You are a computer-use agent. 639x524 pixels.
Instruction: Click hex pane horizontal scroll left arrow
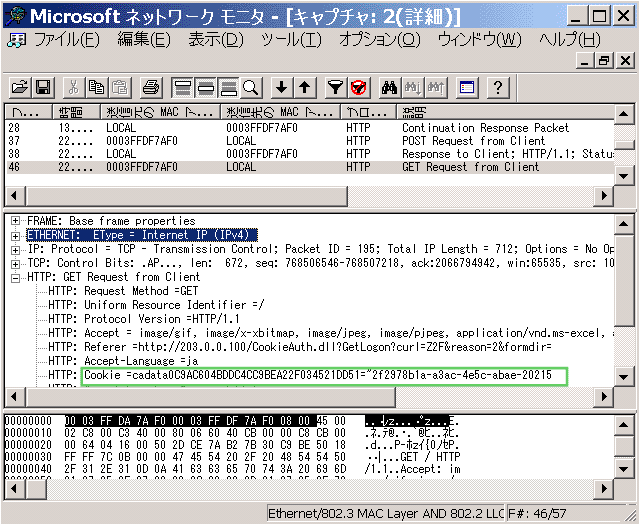14,489
